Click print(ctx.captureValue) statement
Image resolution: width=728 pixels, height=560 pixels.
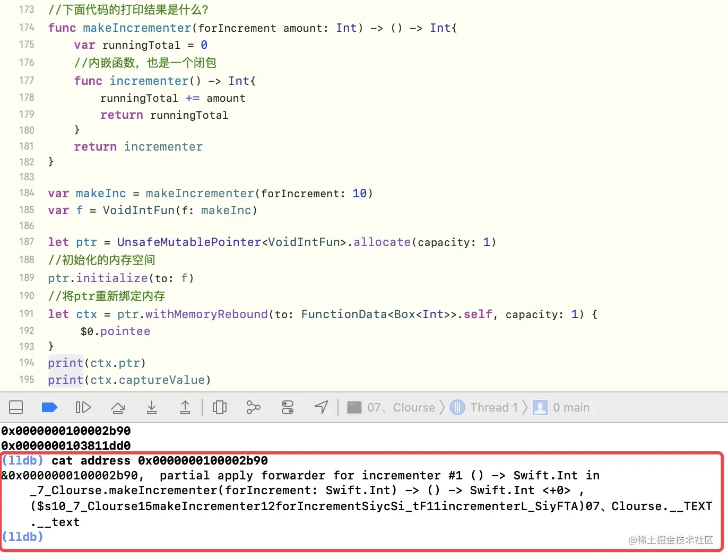[x=129, y=380]
